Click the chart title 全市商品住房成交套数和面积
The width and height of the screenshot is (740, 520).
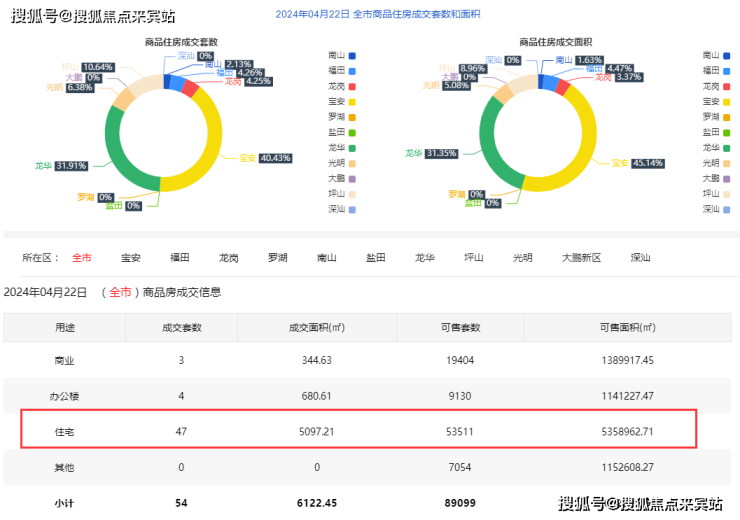pyautogui.click(x=417, y=14)
